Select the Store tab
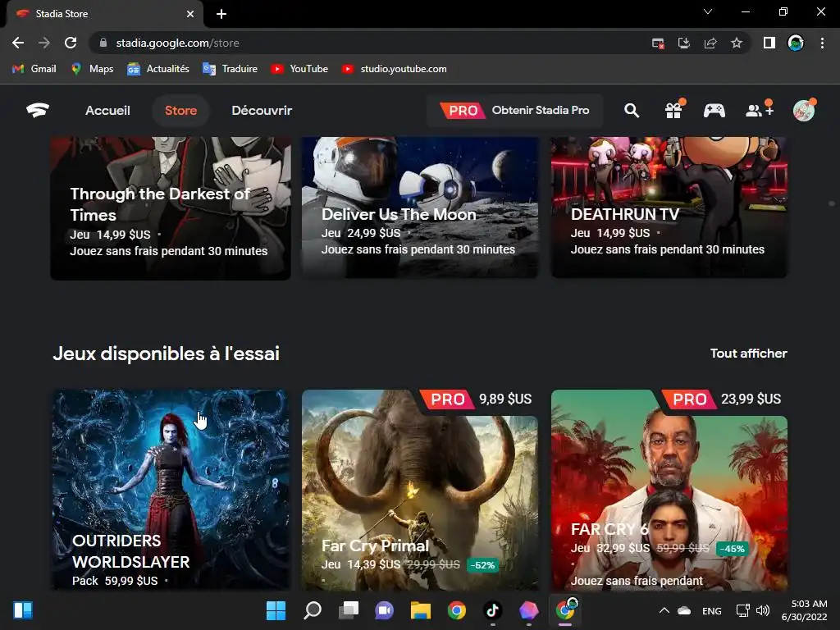This screenshot has height=630, width=840. [180, 111]
